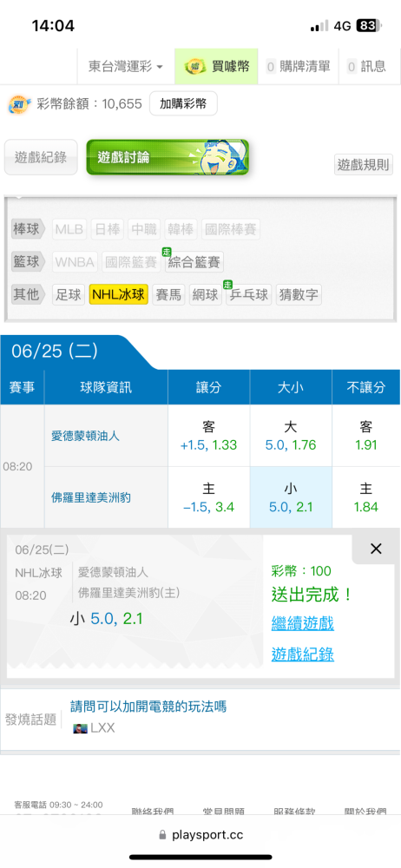
Task: Tap the 14:04 status bar clock
Action: point(53,25)
